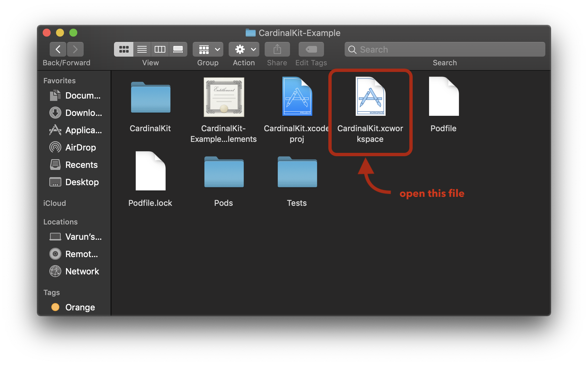Switch to list view mode
588x365 pixels.
pos(142,49)
